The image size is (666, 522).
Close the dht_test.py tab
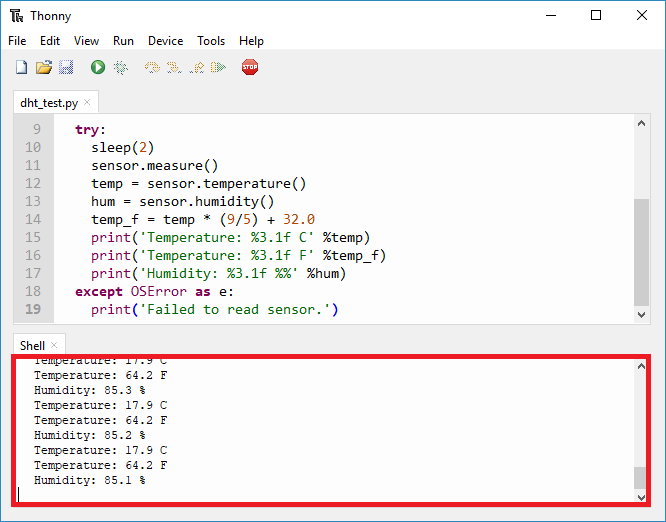click(88, 102)
